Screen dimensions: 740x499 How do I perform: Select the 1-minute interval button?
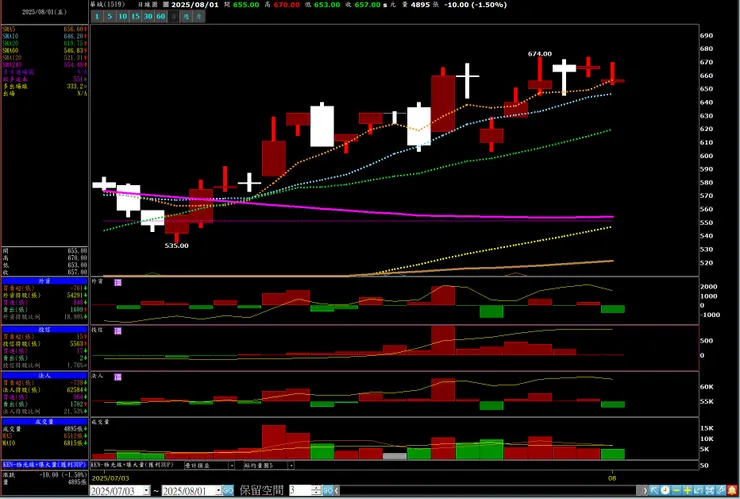pos(97,16)
